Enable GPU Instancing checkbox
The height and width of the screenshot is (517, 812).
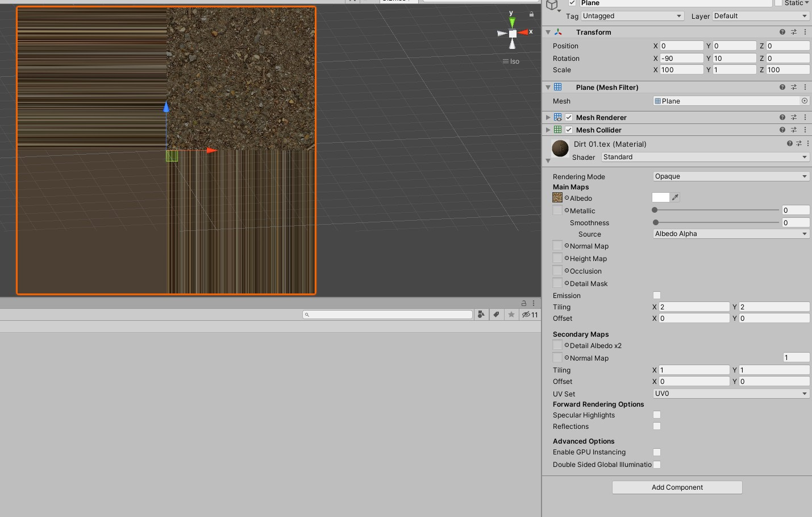tap(657, 452)
